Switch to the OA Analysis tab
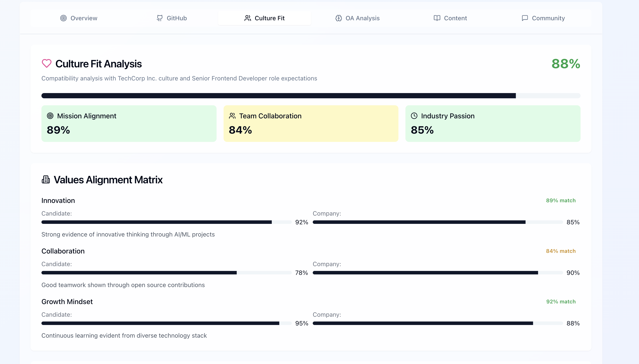This screenshot has height=364, width=639. pos(357,18)
